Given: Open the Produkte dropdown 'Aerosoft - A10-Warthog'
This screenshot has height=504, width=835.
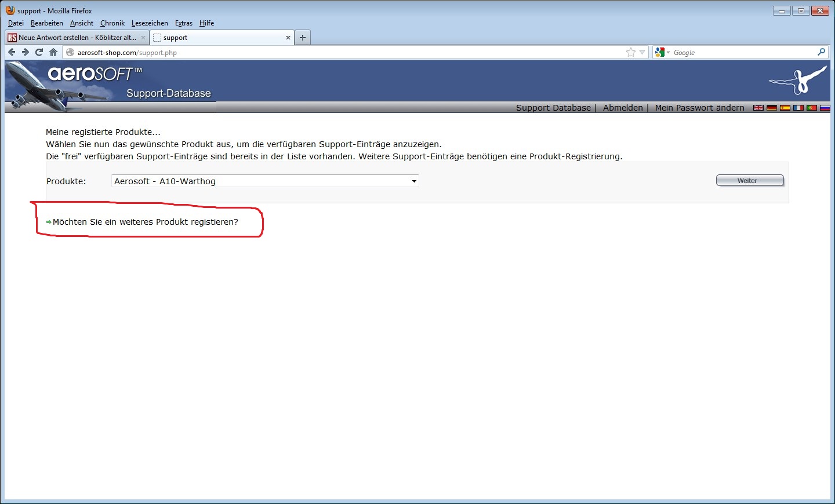Looking at the screenshot, I should pyautogui.click(x=265, y=181).
